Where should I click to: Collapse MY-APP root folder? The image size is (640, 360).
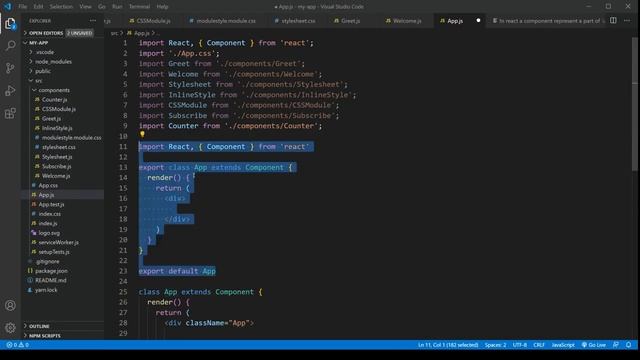62,42
